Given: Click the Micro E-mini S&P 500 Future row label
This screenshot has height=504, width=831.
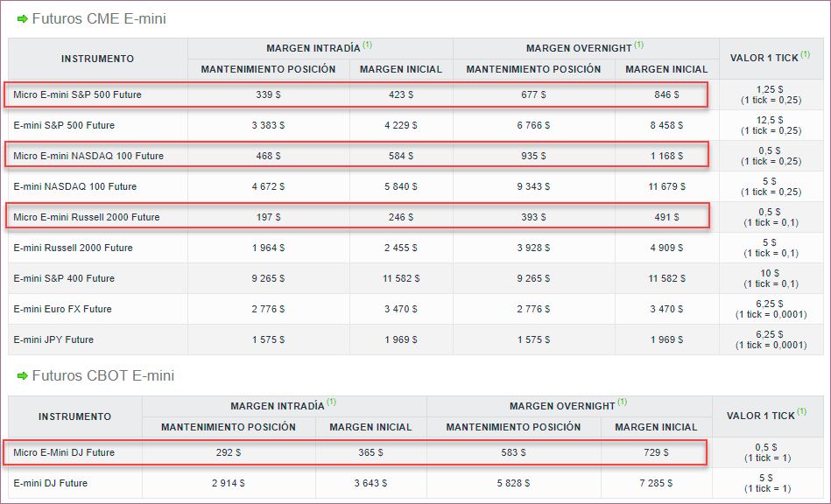Looking at the screenshot, I should coord(77,94).
